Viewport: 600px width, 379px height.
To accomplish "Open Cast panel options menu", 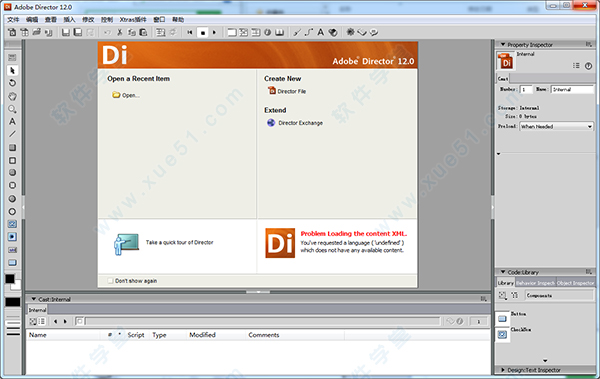I will click(x=484, y=299).
